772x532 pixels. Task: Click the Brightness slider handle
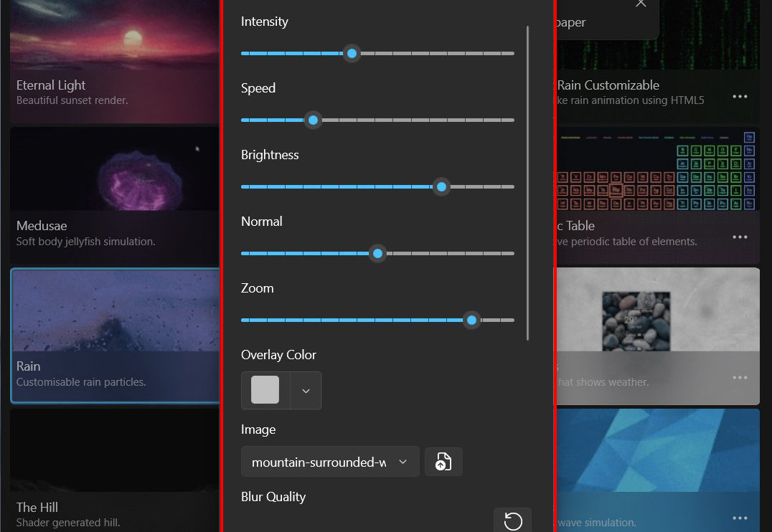(442, 187)
